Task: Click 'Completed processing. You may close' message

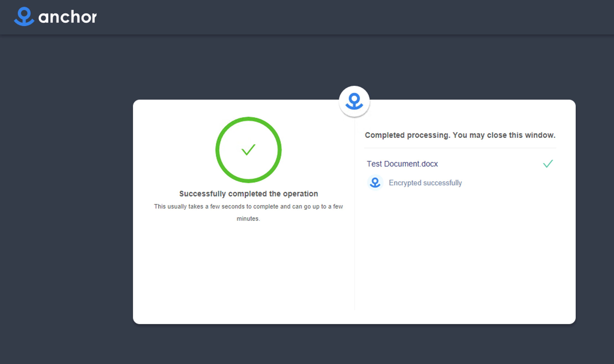Action: point(460,135)
